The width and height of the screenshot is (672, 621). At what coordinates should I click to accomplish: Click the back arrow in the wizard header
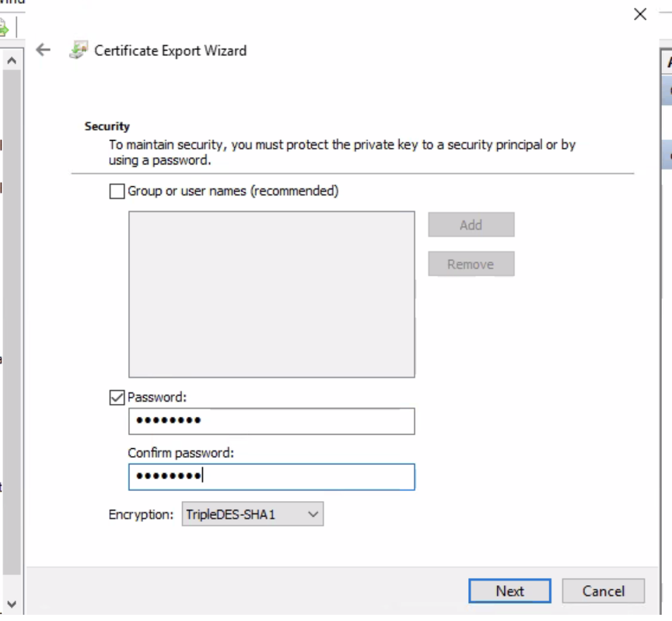point(44,51)
